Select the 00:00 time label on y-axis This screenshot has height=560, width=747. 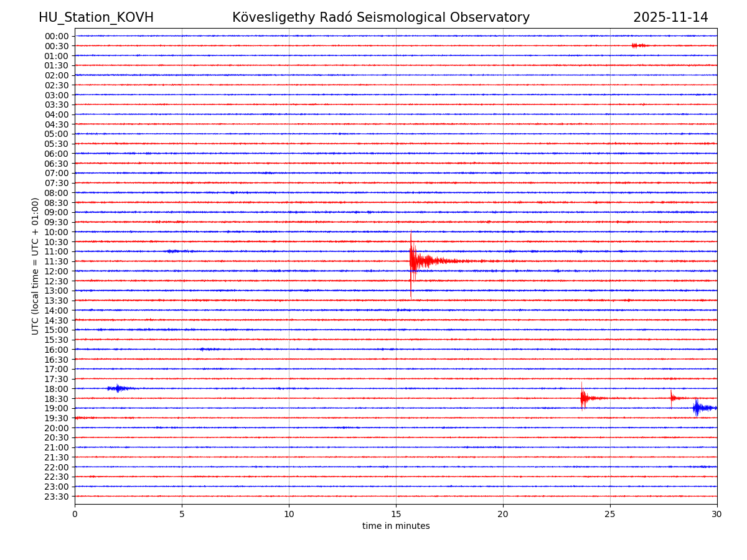point(57,36)
